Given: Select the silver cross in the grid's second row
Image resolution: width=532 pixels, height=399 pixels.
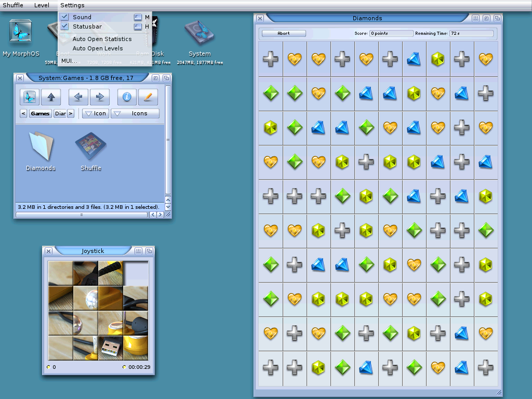Looking at the screenshot, I should coord(486,94).
